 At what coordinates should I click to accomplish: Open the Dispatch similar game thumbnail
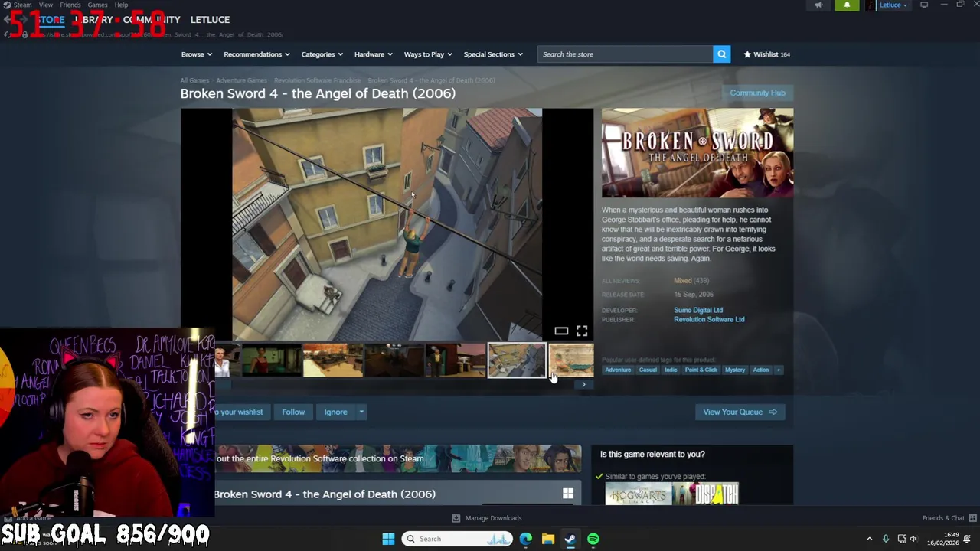[706, 495]
